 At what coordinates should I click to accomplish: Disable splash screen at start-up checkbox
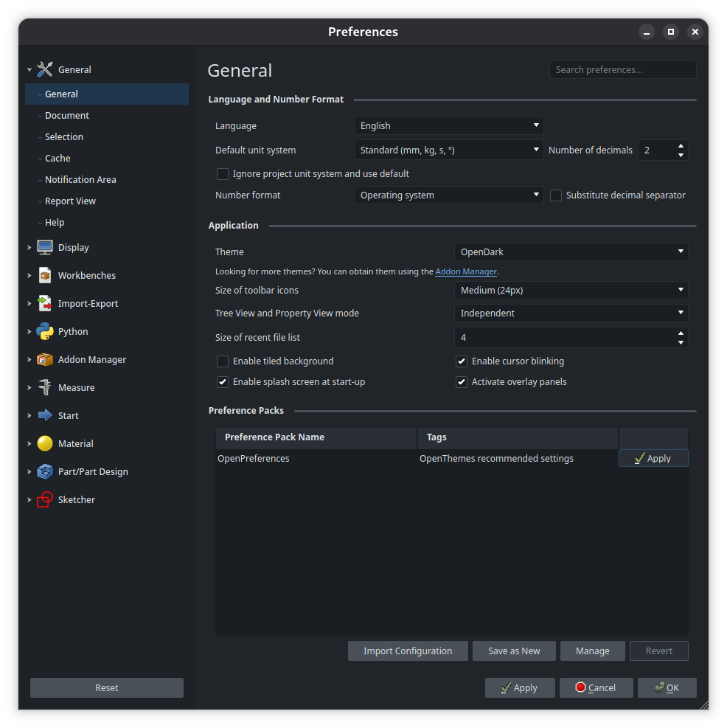coord(223,382)
